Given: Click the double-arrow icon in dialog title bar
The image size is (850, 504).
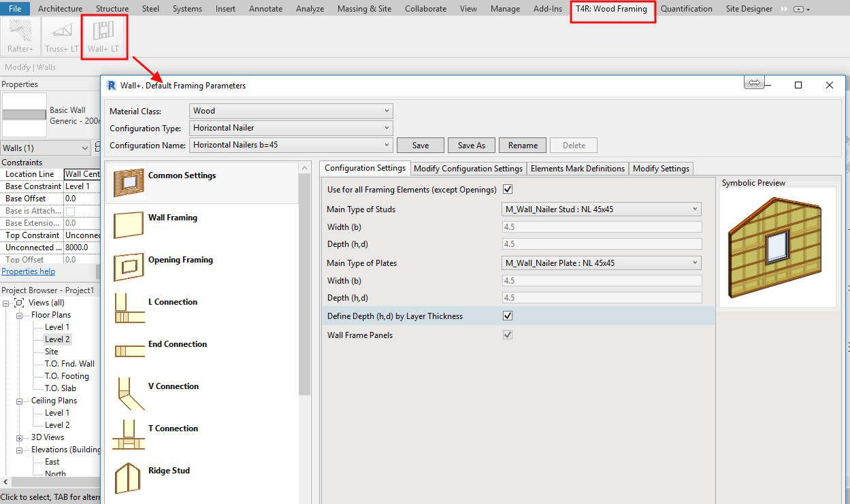Looking at the screenshot, I should coord(754,82).
